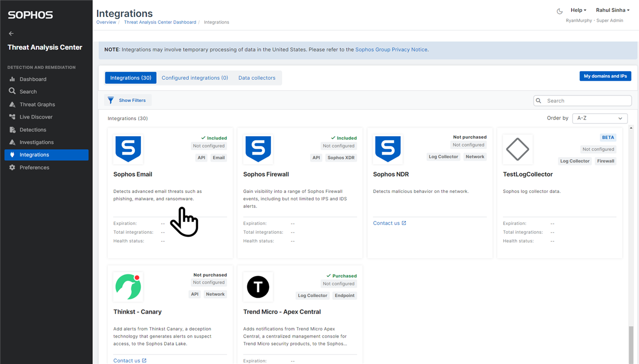
Task: Click the back arrow above Threat Analysis Center
Action: click(x=11, y=33)
